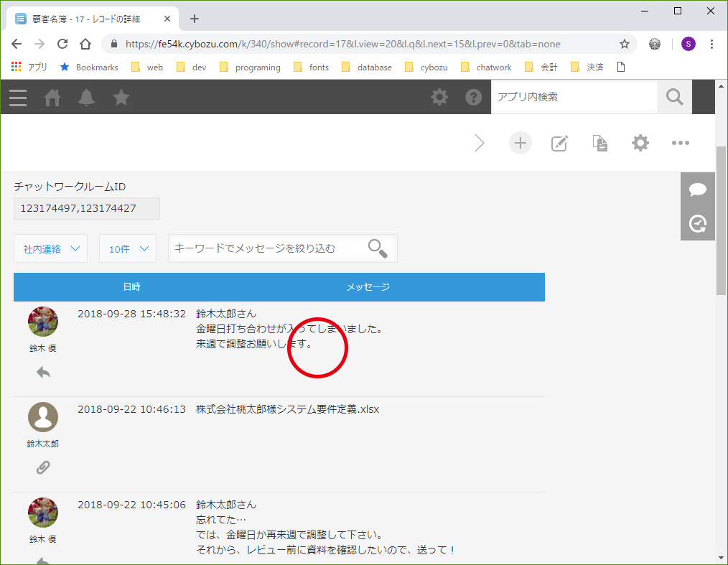
Task: Click avatar on 10:45:06 message
Action: (x=42, y=513)
